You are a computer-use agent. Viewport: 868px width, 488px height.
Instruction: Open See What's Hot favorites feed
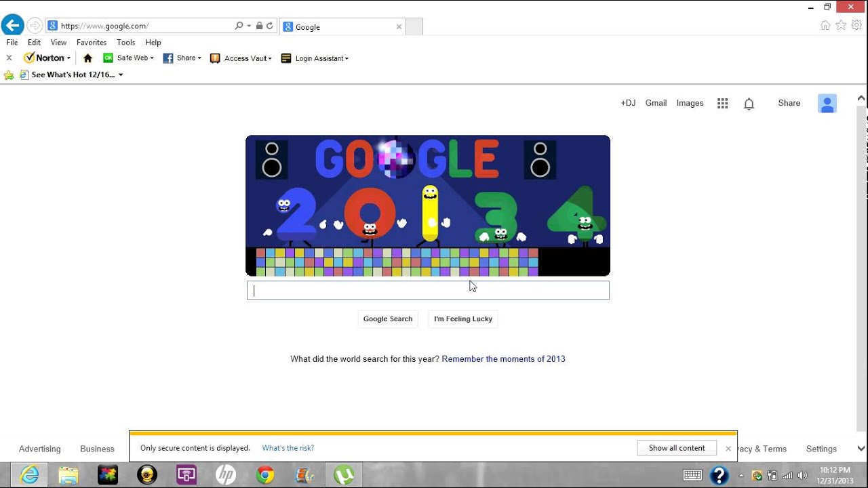[x=72, y=75]
